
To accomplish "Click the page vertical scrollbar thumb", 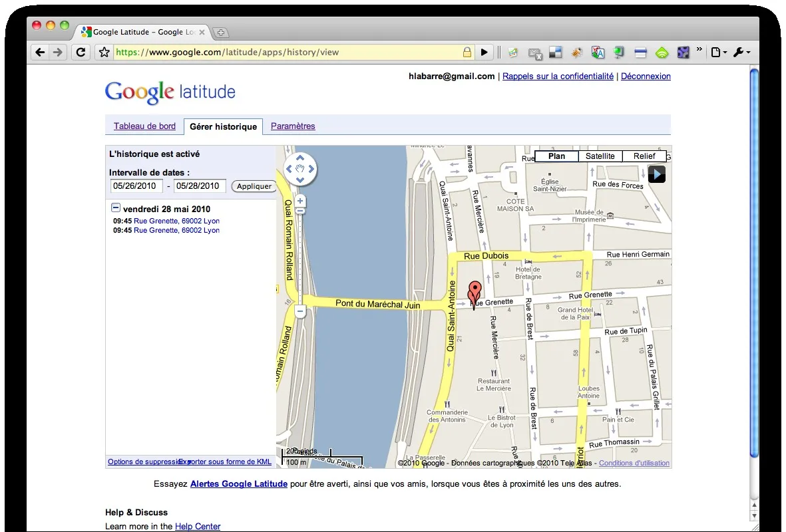I will coord(755,263).
